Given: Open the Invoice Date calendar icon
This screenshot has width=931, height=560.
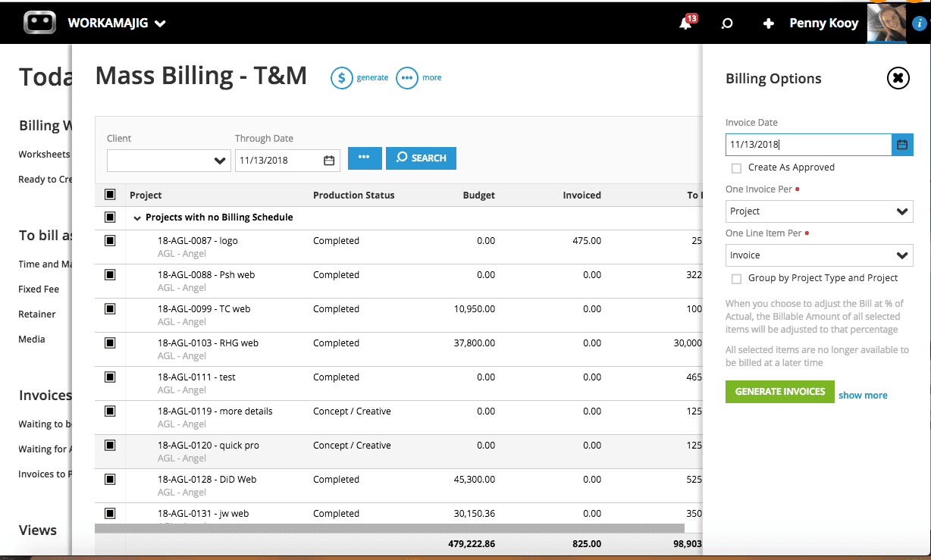Looking at the screenshot, I should [x=902, y=145].
